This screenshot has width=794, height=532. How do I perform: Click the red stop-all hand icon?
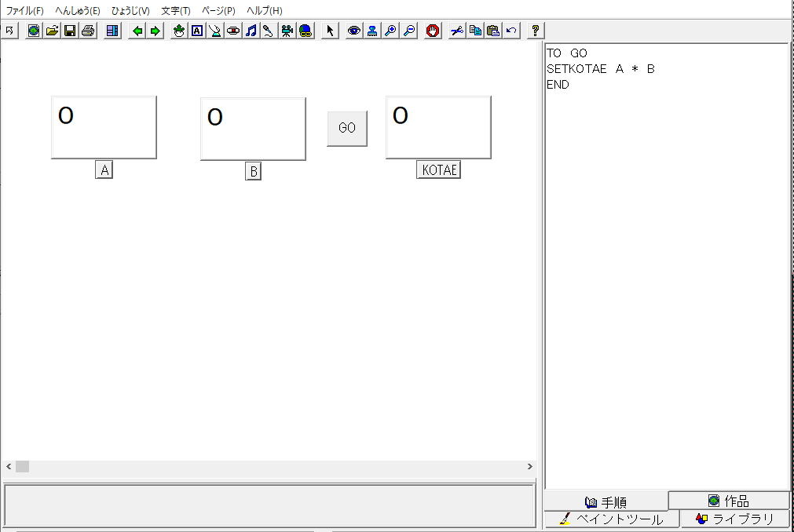432,31
